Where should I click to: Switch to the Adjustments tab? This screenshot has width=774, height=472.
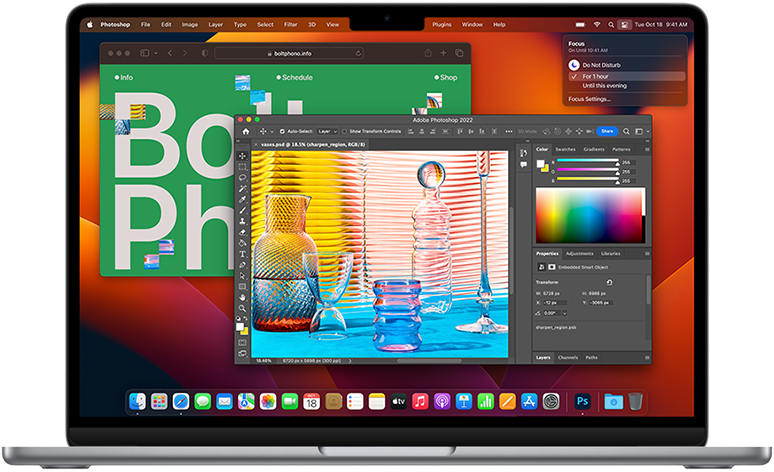tap(580, 254)
